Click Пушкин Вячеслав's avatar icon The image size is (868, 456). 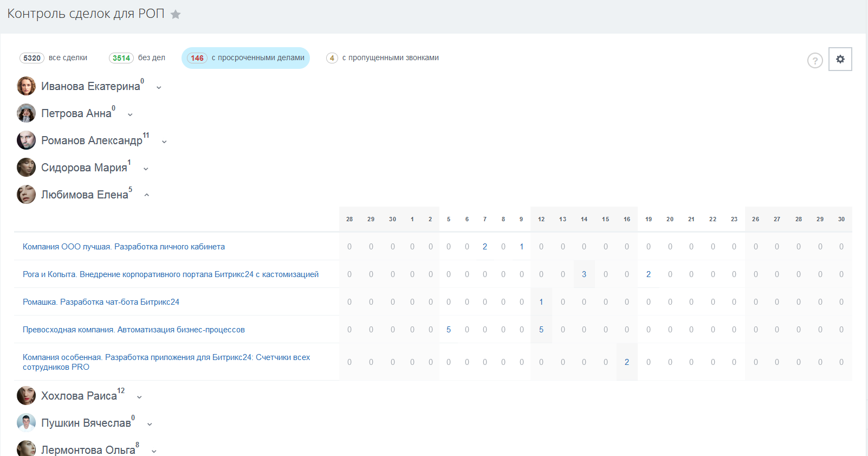tap(26, 423)
